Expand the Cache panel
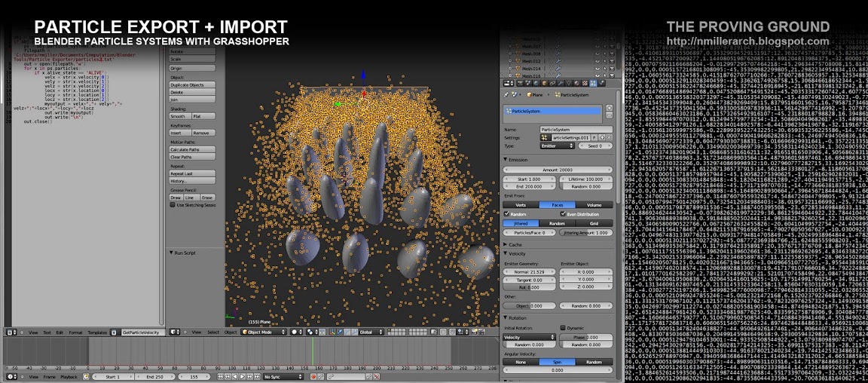 click(515, 244)
